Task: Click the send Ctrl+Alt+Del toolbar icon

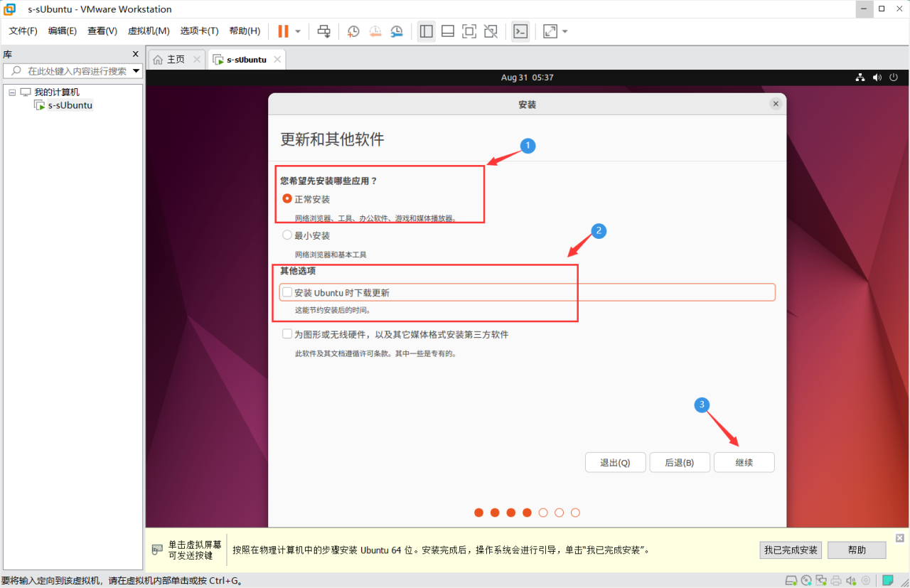Action: coord(323,31)
